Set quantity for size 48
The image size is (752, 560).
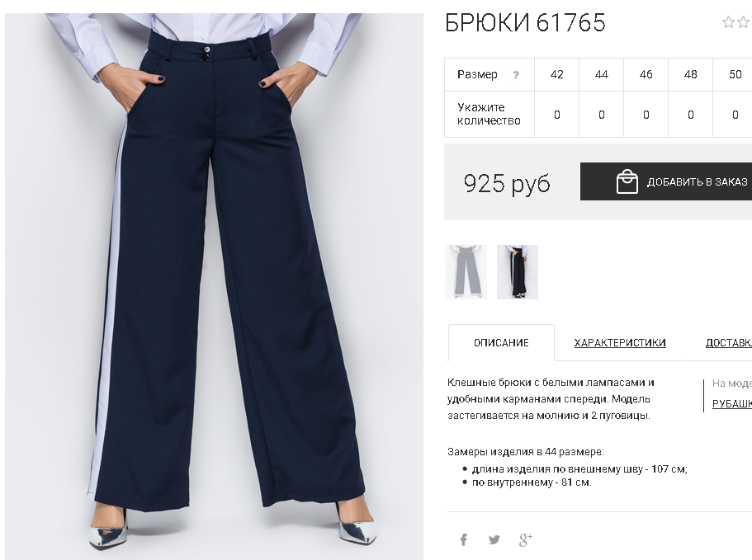(x=691, y=115)
